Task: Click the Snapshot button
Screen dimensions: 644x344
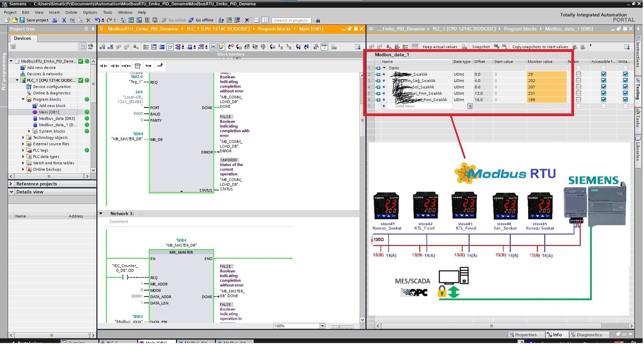Action: (481, 47)
